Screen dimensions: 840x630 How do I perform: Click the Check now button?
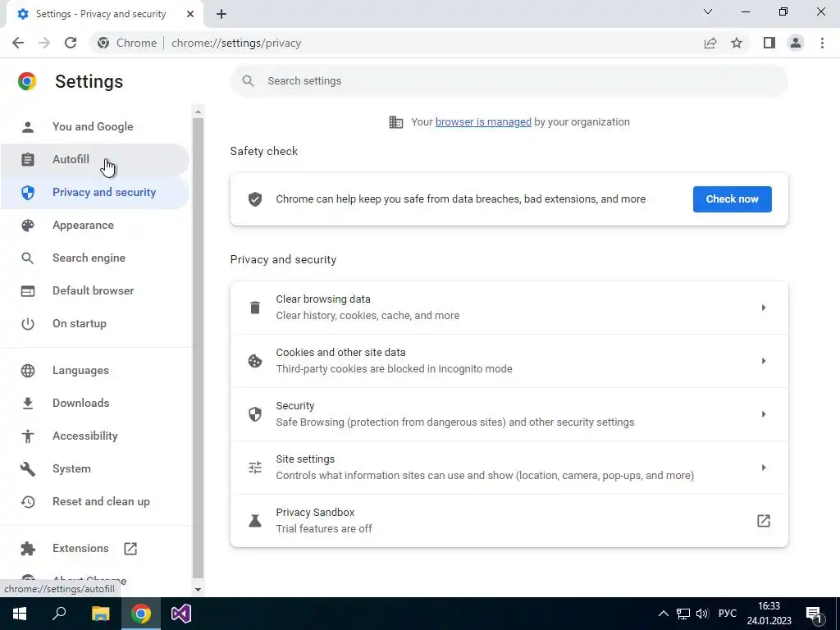click(732, 199)
